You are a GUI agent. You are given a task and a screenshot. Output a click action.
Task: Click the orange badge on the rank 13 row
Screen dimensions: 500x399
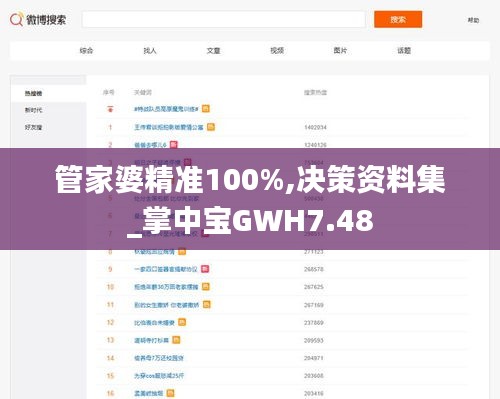pyautogui.click(x=176, y=340)
